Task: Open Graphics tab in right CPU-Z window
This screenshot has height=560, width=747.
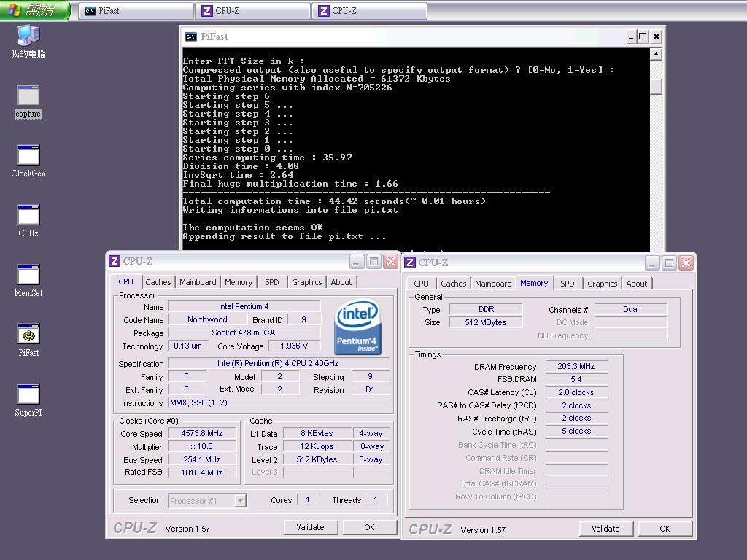Action: click(602, 284)
